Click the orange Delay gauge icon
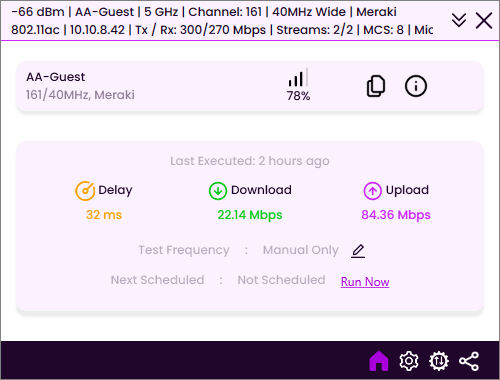500x380 pixels. [x=85, y=191]
